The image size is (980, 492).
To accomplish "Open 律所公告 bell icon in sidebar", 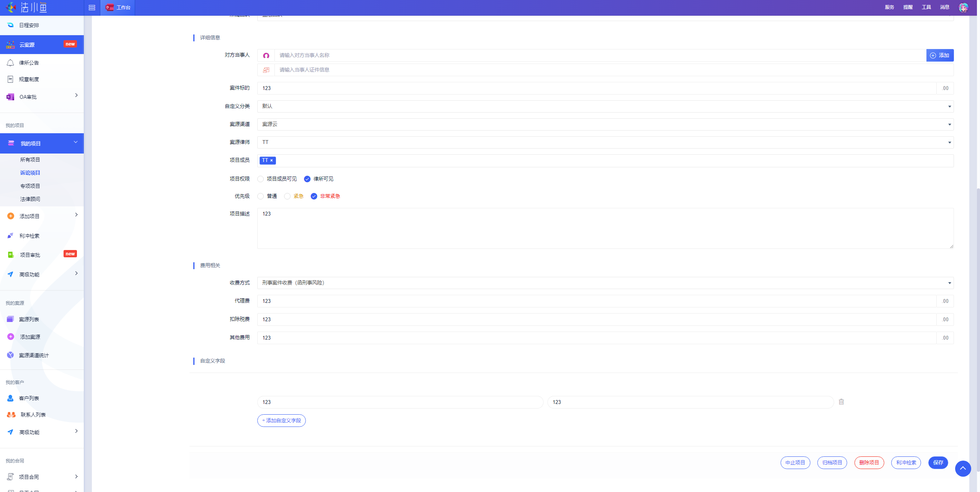I will (x=10, y=63).
